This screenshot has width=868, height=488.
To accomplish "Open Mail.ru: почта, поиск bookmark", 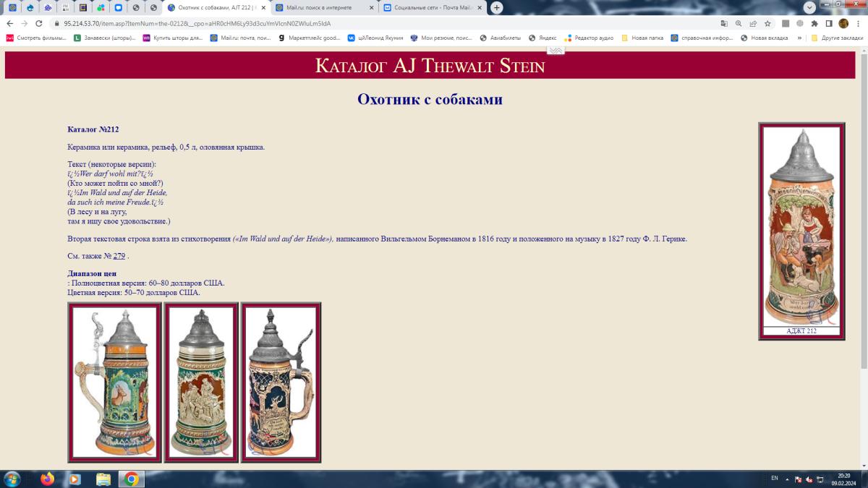I will pos(241,38).
